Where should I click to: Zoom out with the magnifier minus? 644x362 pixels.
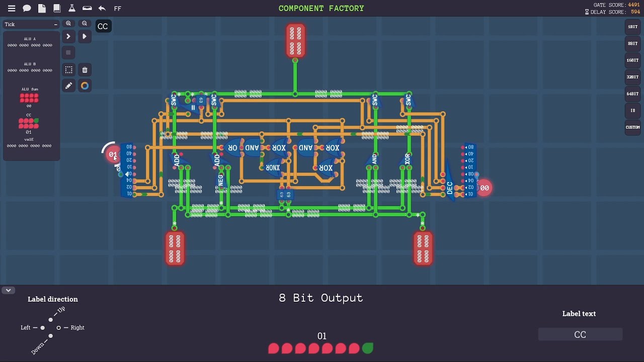pyautogui.click(x=85, y=24)
